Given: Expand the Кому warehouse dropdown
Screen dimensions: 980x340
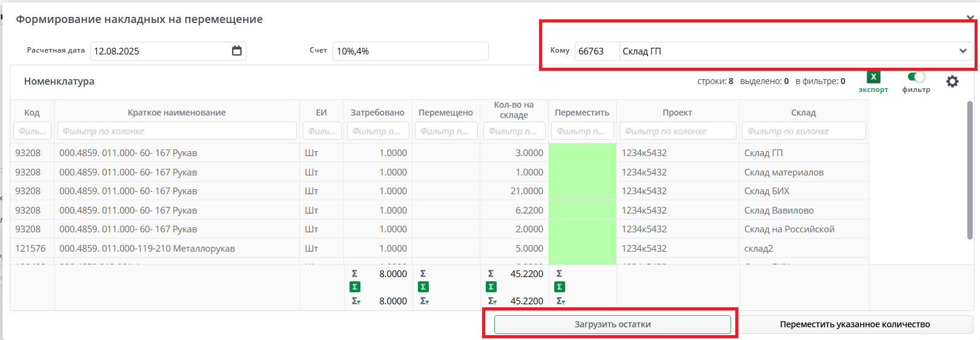Looking at the screenshot, I should 962,51.
